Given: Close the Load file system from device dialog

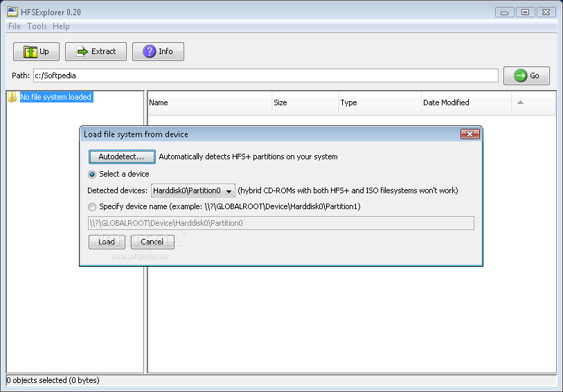Looking at the screenshot, I should [x=470, y=134].
